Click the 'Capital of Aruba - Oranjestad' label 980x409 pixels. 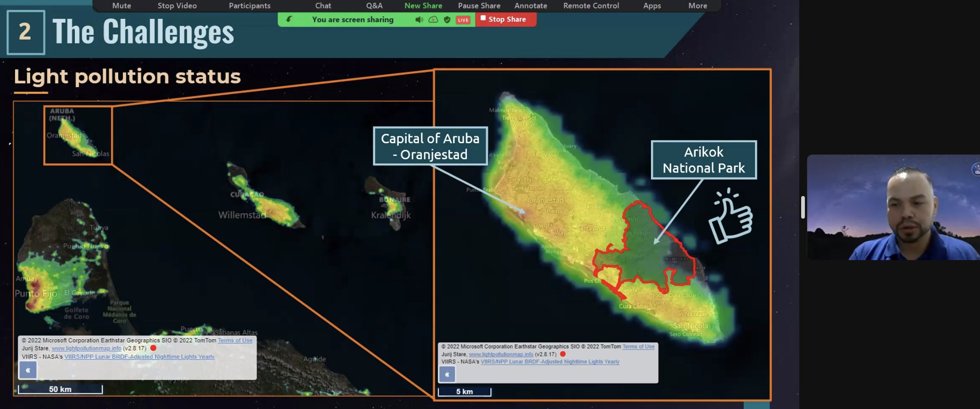430,146
